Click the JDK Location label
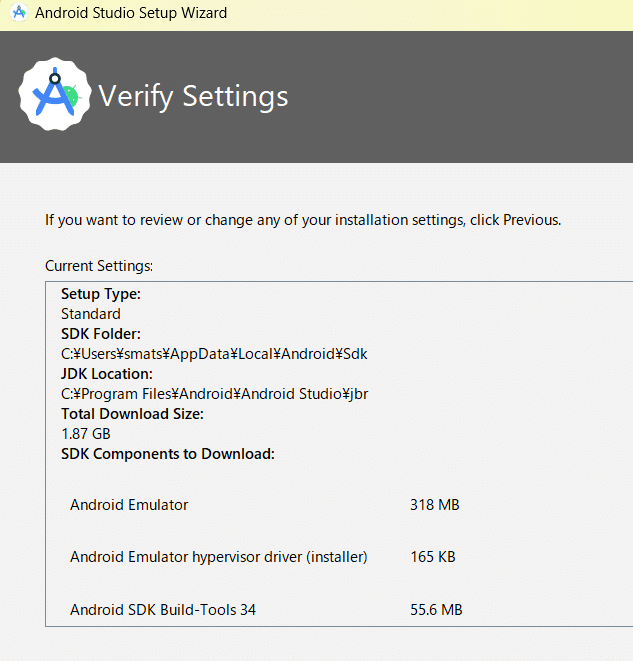 coord(107,374)
